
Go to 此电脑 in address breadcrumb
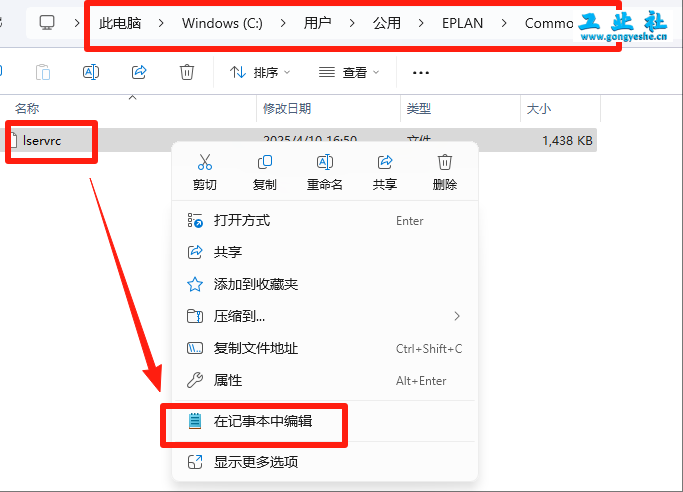pos(120,23)
